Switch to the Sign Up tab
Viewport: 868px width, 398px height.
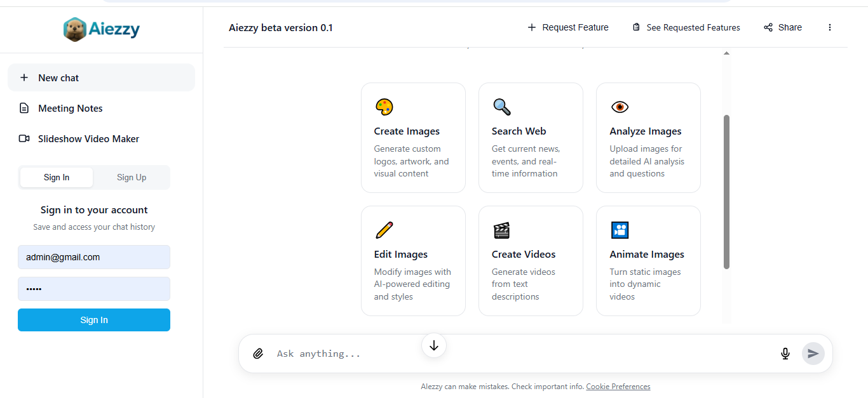[132, 178]
